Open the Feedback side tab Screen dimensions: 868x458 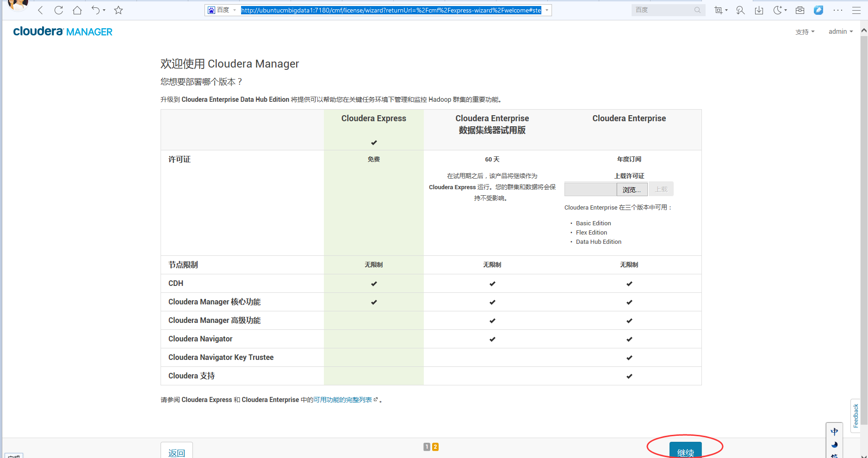[856, 415]
